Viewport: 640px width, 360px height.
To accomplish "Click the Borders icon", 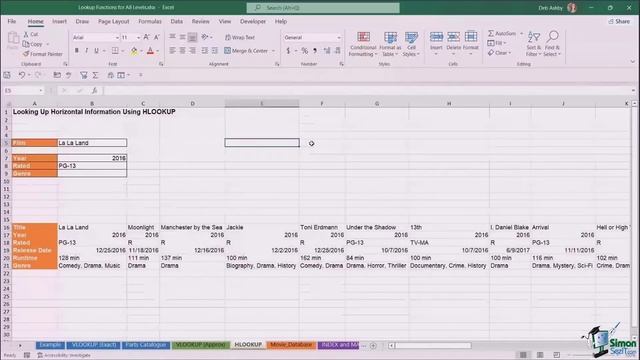I will [115, 51].
